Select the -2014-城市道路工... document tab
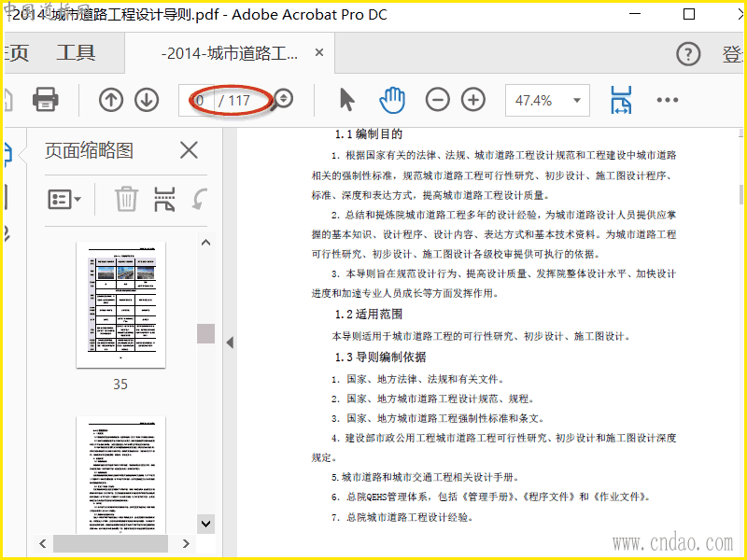747x560 pixels. tap(230, 53)
